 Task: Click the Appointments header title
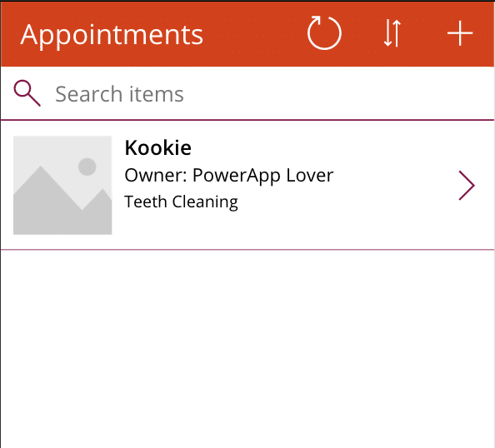click(112, 34)
